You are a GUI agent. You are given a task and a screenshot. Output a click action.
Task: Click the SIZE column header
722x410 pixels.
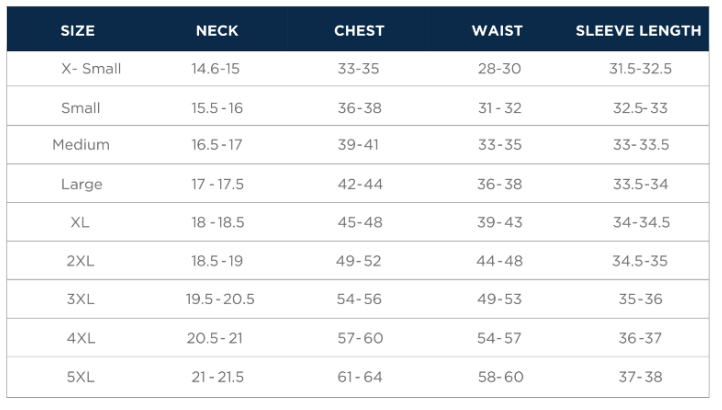click(77, 31)
